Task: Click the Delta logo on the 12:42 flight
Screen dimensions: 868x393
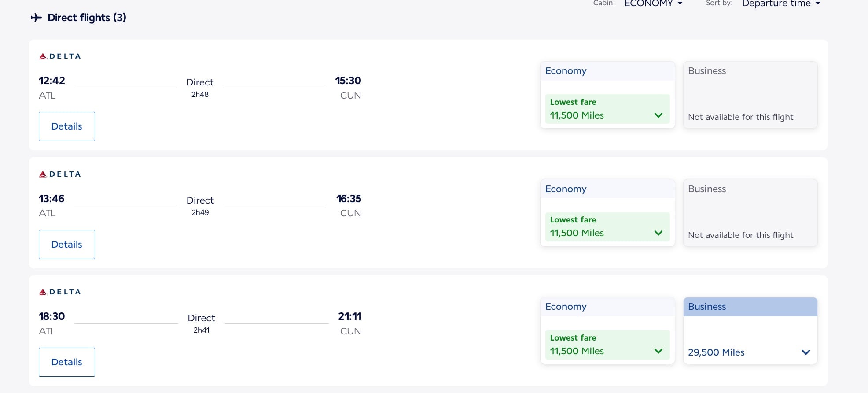Action: pyautogui.click(x=59, y=56)
